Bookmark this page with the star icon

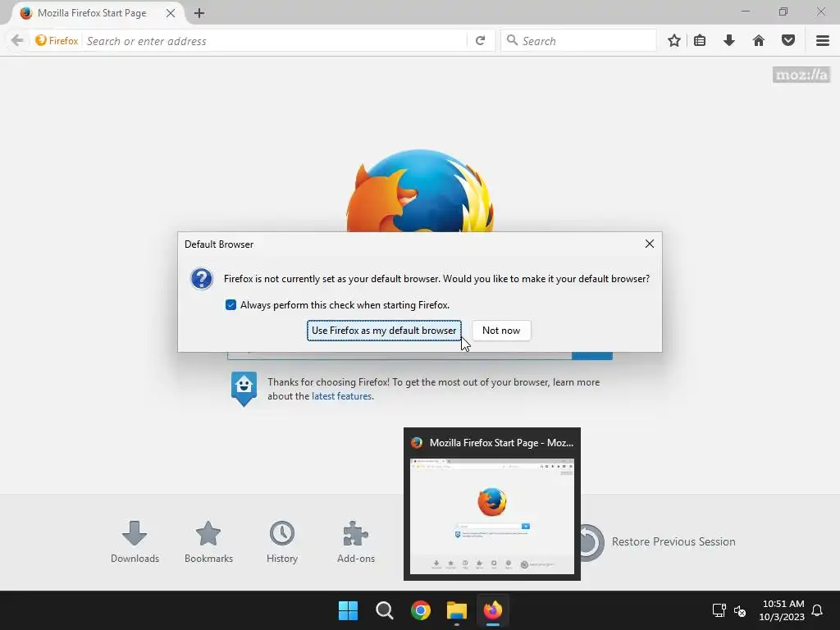point(674,41)
